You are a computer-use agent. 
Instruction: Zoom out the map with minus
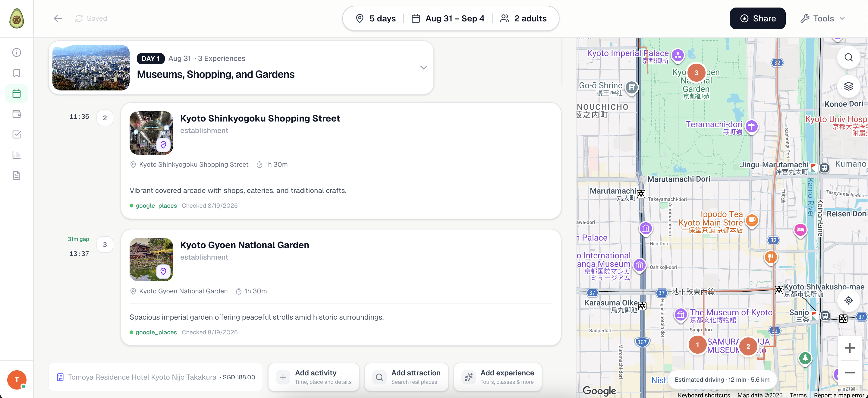[x=850, y=372]
